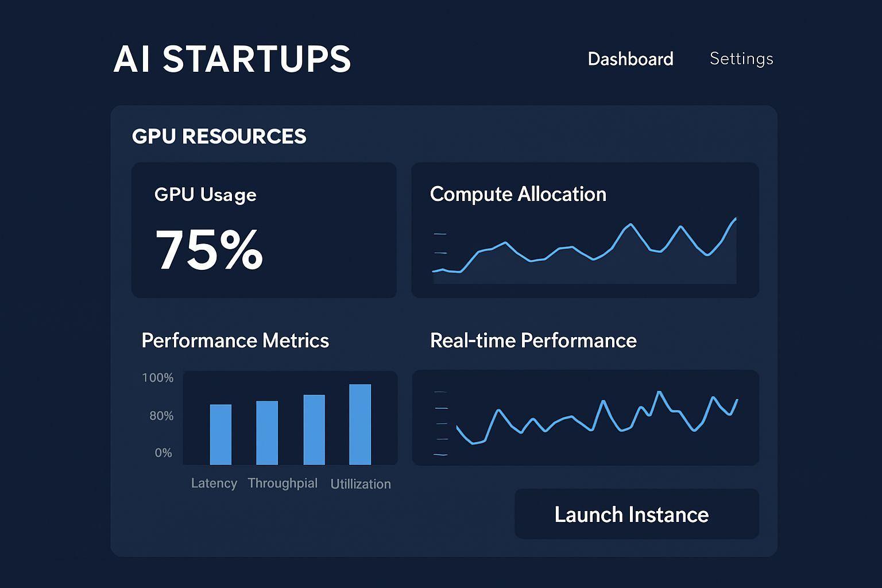Viewport: 882px width, 588px height.
Task: Switch to the Dashboard tab
Action: [630, 59]
